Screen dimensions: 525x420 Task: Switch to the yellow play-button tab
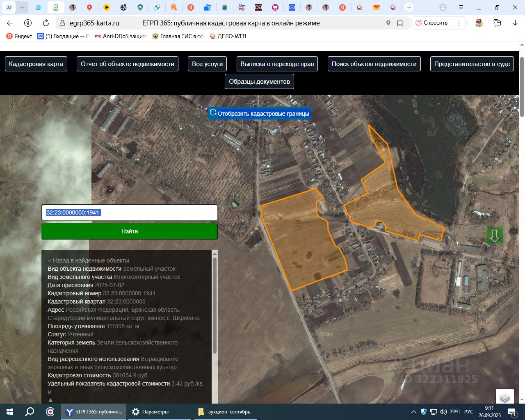pos(106,7)
